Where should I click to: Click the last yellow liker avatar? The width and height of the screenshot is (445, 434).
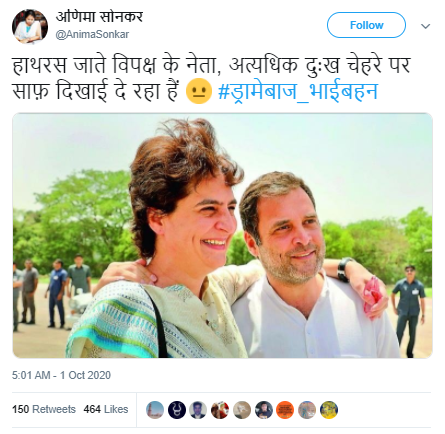click(329, 410)
